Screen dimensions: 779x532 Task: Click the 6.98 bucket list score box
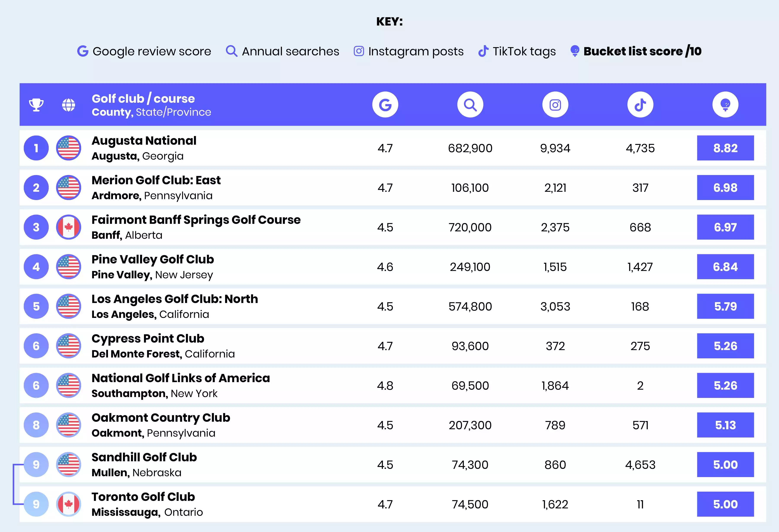(725, 188)
